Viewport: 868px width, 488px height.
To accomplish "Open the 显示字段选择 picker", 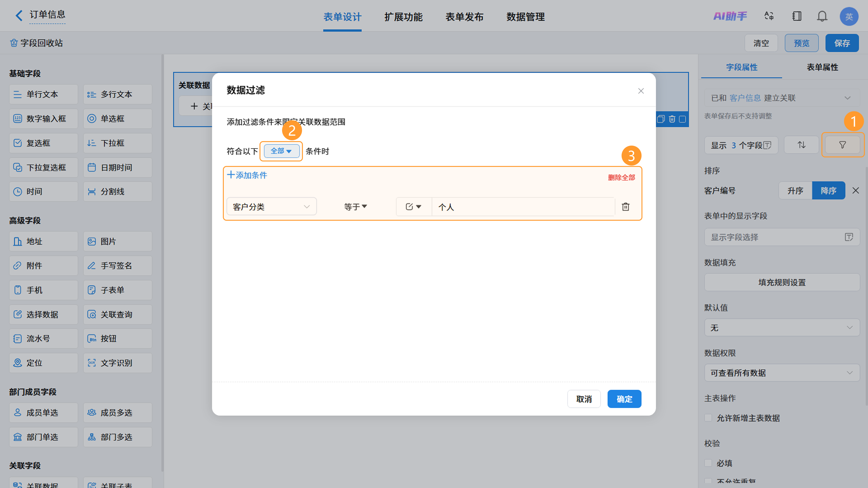I will coord(782,237).
